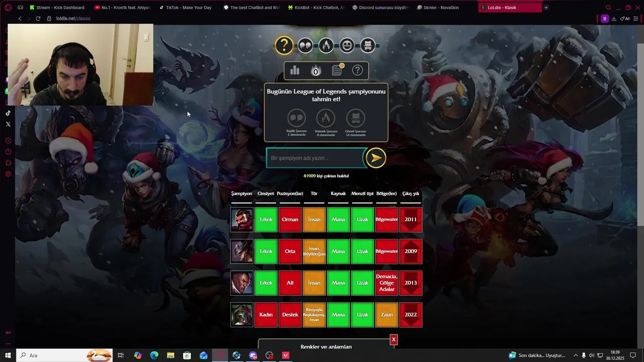Screen dimensions: 644x362
Task: Switch to No.1 - Kron1k YouTube tab
Action: tap(122, 8)
